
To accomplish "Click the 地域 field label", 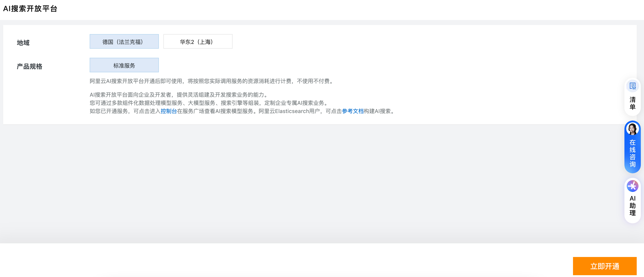I will (x=23, y=43).
